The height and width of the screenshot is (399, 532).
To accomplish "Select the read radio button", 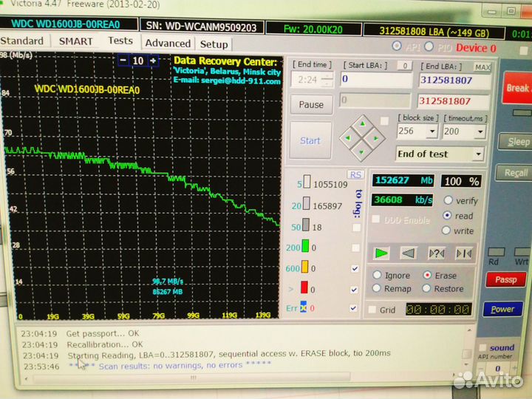I will pos(447,215).
